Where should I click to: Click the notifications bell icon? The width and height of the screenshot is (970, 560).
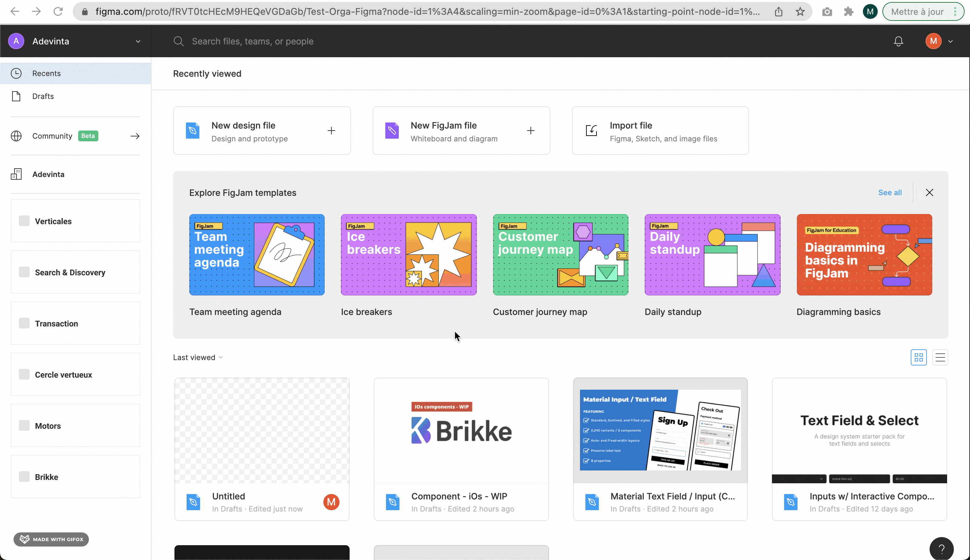(898, 41)
